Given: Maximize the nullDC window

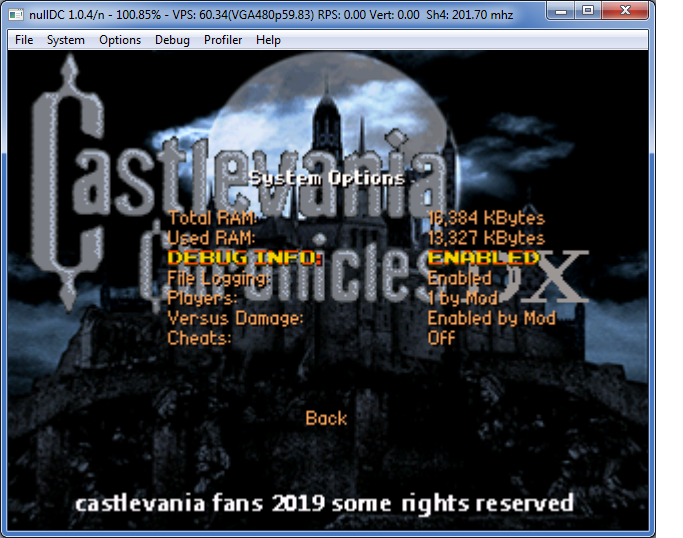Looking at the screenshot, I should pos(588,10).
